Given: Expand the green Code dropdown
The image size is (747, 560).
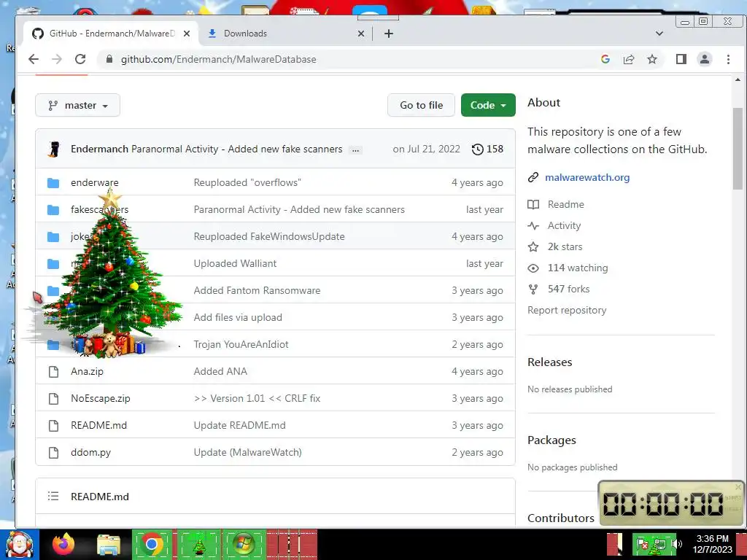Looking at the screenshot, I should (488, 105).
